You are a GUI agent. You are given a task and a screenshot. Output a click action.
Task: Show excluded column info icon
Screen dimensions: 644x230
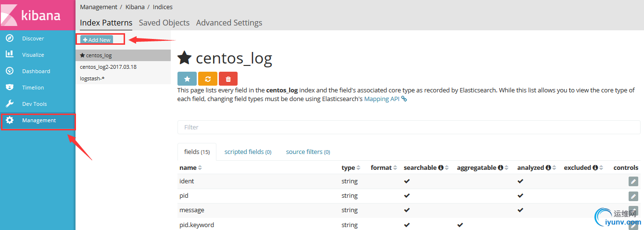coord(595,168)
